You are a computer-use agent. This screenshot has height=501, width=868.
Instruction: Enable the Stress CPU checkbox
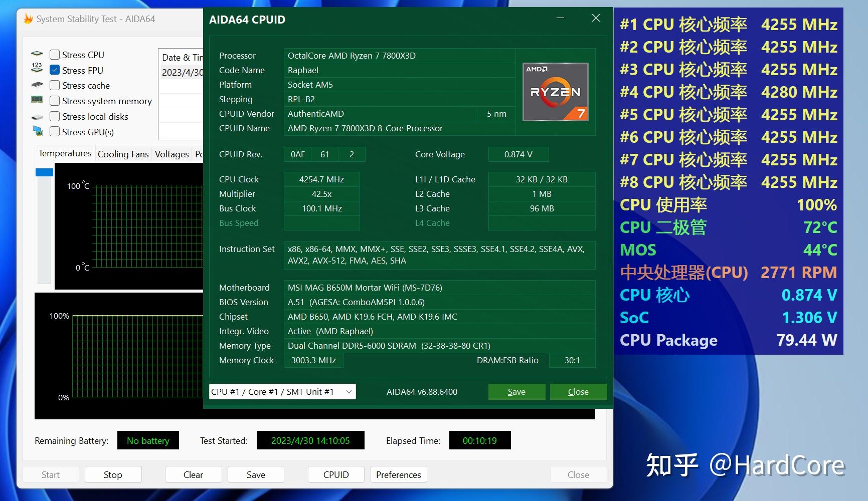(x=55, y=54)
